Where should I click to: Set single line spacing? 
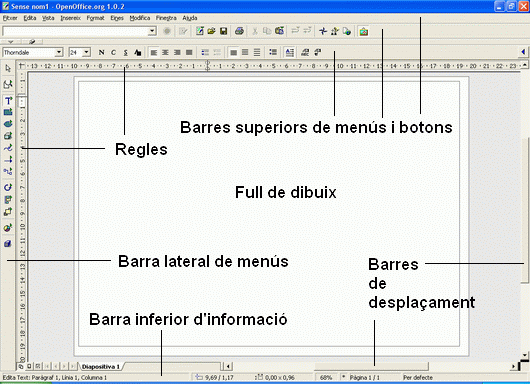(x=233, y=52)
